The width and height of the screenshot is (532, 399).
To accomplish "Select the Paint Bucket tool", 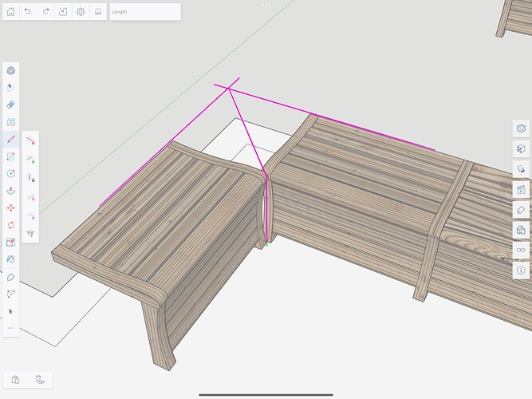I will click(11, 259).
